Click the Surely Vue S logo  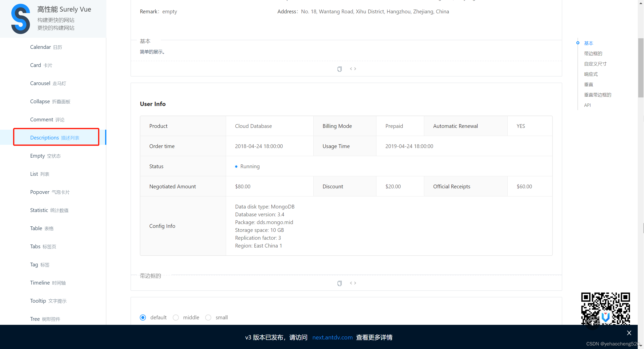21,19
